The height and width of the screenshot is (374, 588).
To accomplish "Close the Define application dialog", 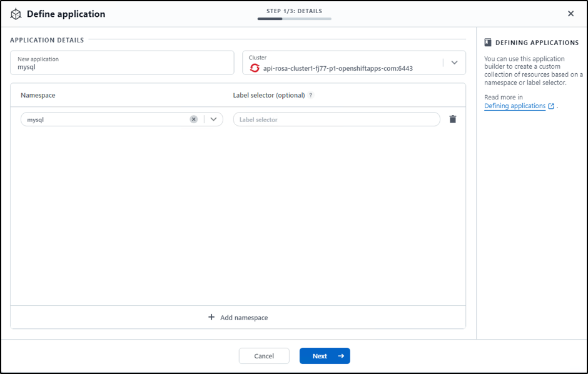I will [570, 14].
